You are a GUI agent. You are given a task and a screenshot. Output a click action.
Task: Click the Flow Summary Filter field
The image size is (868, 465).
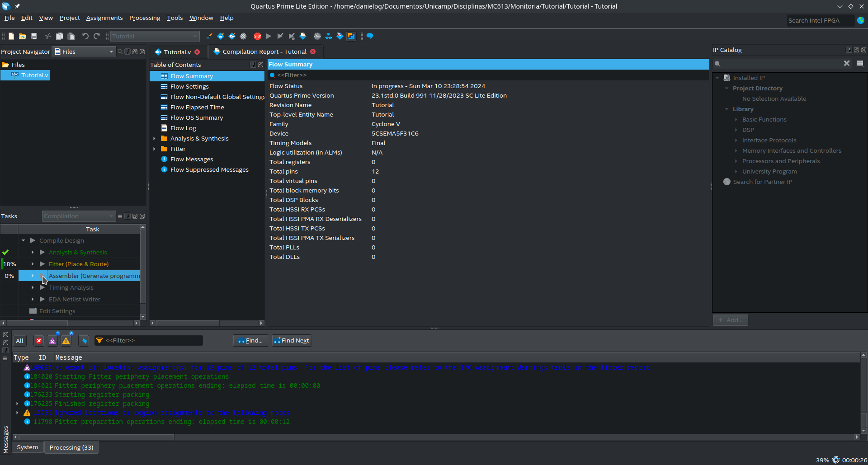[488, 75]
